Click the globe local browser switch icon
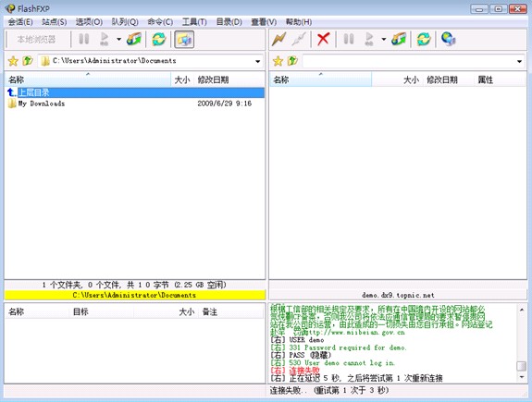This screenshot has height=402, width=532. pyautogui.click(x=448, y=39)
